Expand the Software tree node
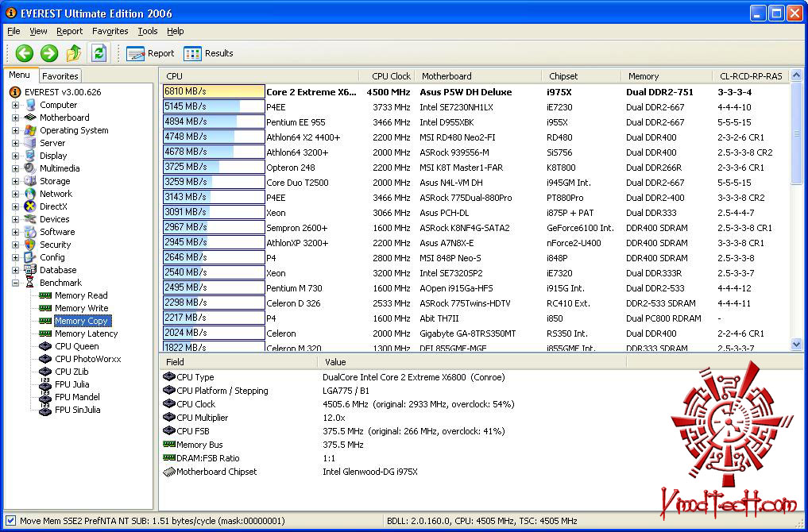This screenshot has width=808, height=532. tap(15, 232)
